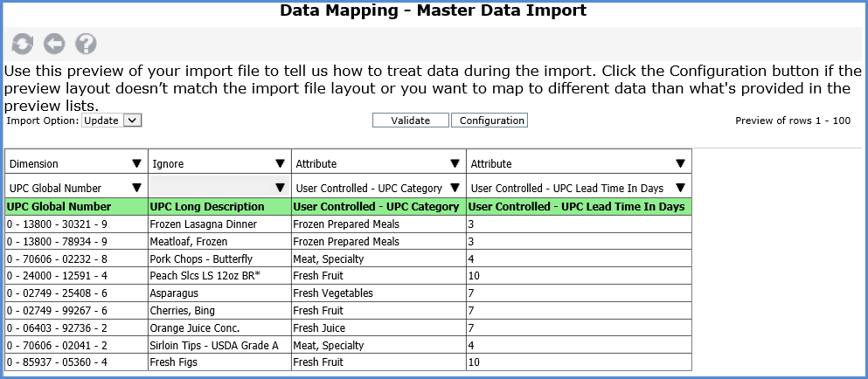The image size is (868, 379).
Task: Click the Fresh Vegetables category cell
Action: pyautogui.click(x=333, y=293)
